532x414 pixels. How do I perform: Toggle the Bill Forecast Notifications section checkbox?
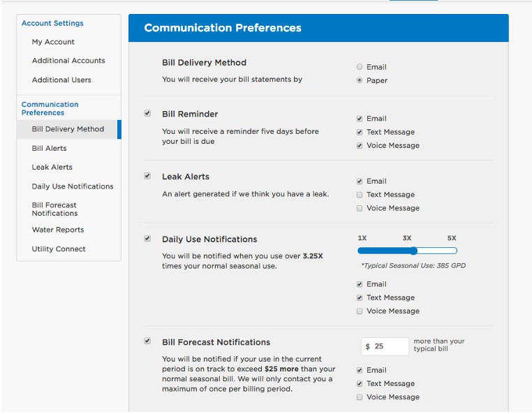click(x=147, y=341)
